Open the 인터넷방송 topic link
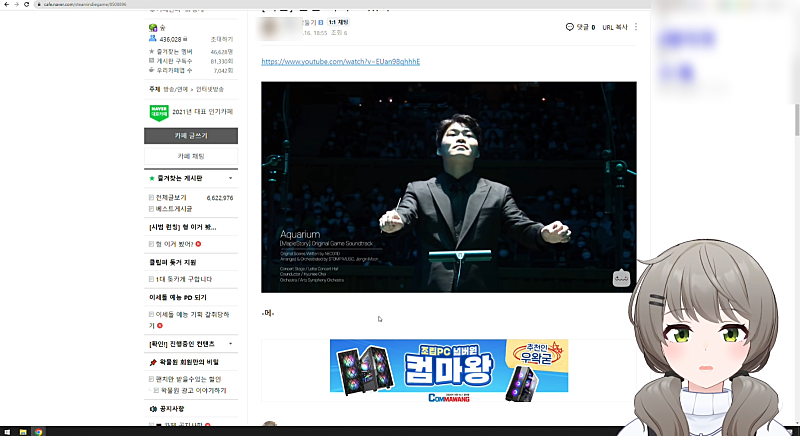The width and height of the screenshot is (800, 436). [x=210, y=89]
